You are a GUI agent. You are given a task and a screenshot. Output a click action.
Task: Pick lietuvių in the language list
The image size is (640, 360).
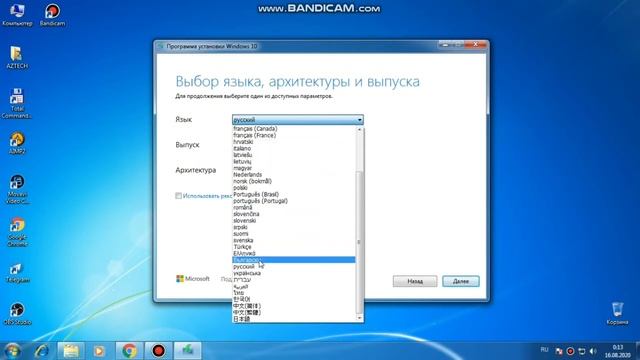point(294,161)
